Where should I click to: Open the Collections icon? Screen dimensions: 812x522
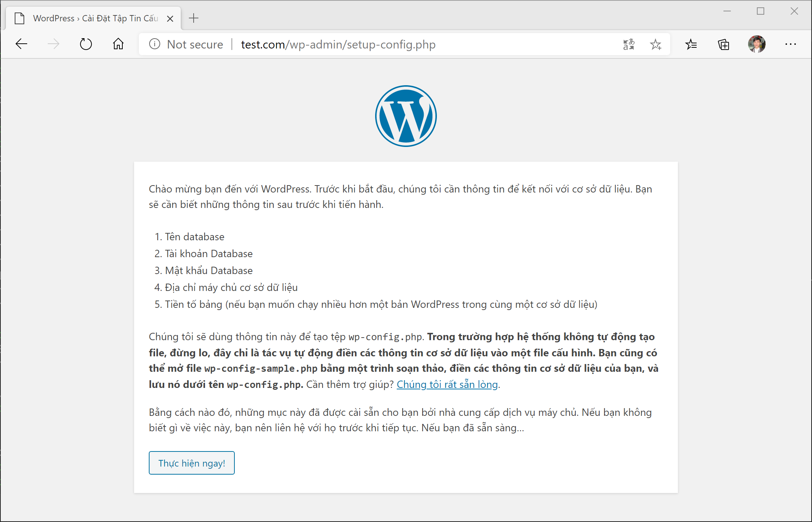pos(723,44)
